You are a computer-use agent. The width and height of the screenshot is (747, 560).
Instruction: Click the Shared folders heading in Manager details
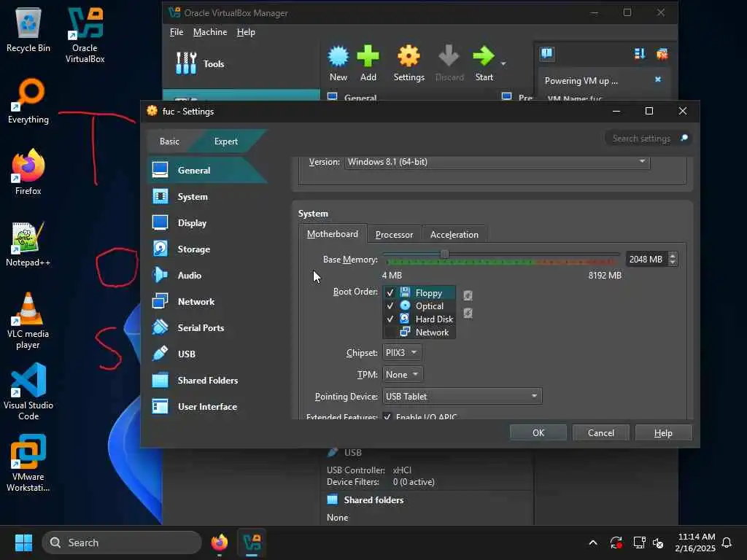[x=373, y=499]
